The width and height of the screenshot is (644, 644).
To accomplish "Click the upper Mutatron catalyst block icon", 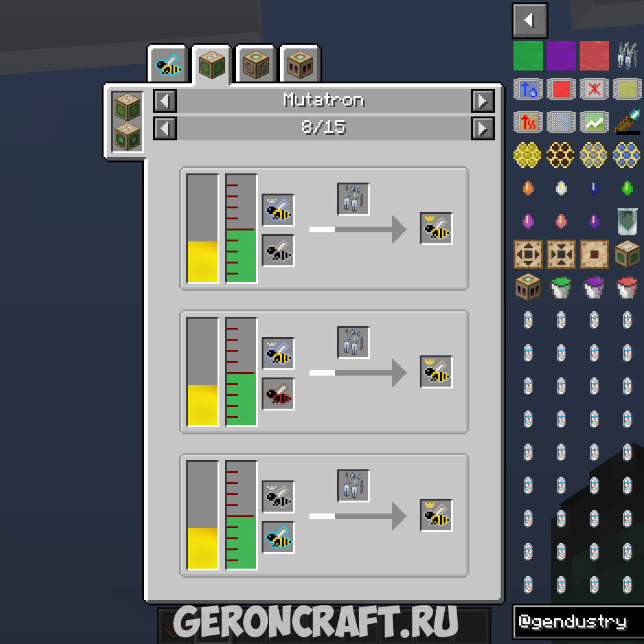I will coord(127,107).
